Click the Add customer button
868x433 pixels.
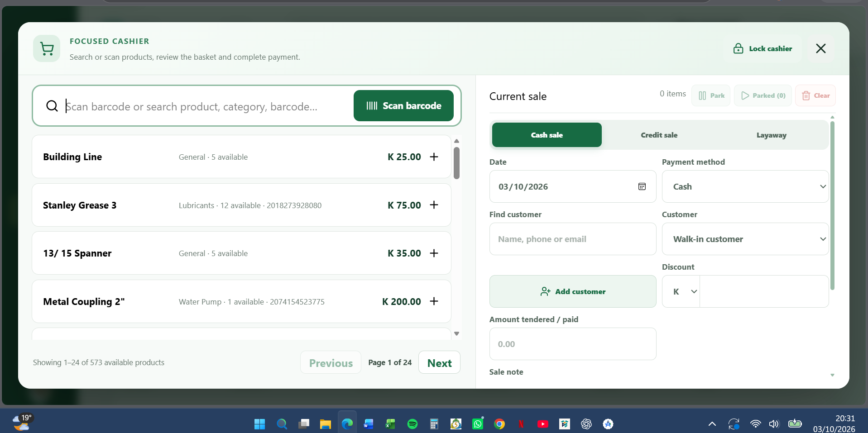[573, 291]
